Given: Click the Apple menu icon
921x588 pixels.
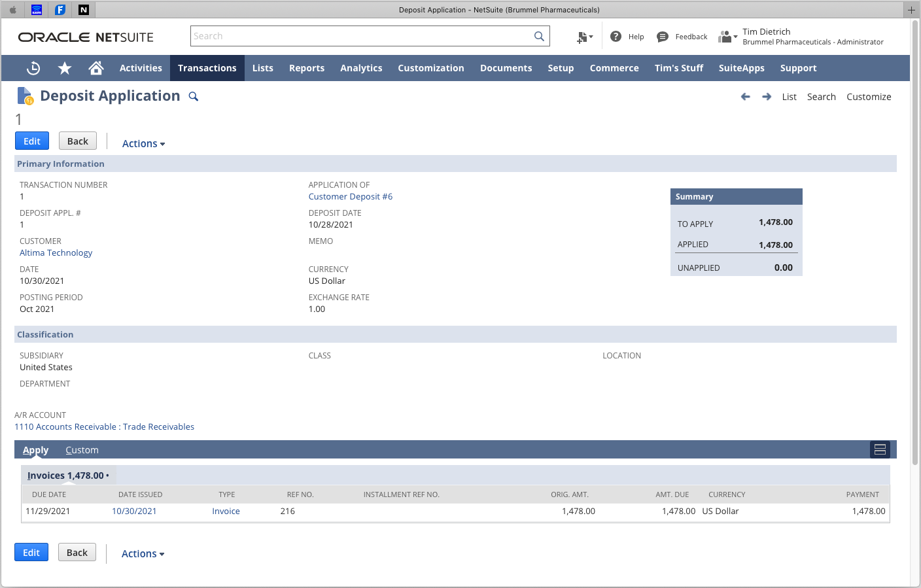Looking at the screenshot, I should pyautogui.click(x=12, y=10).
